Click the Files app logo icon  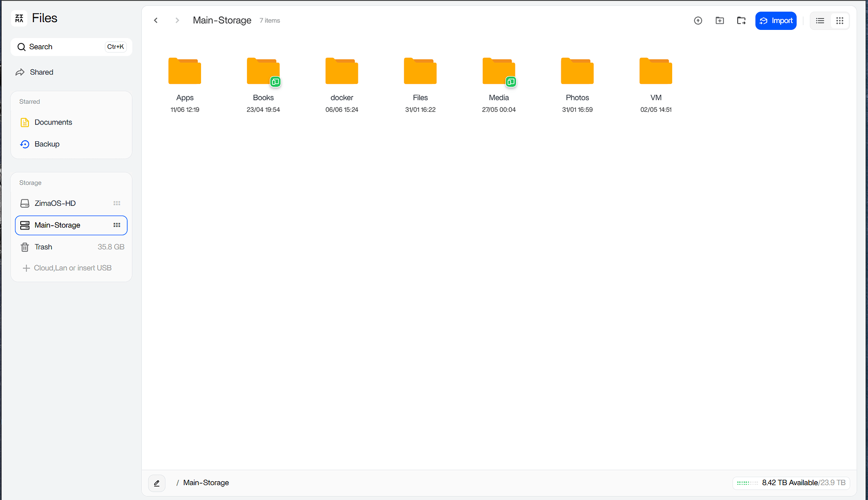click(19, 18)
